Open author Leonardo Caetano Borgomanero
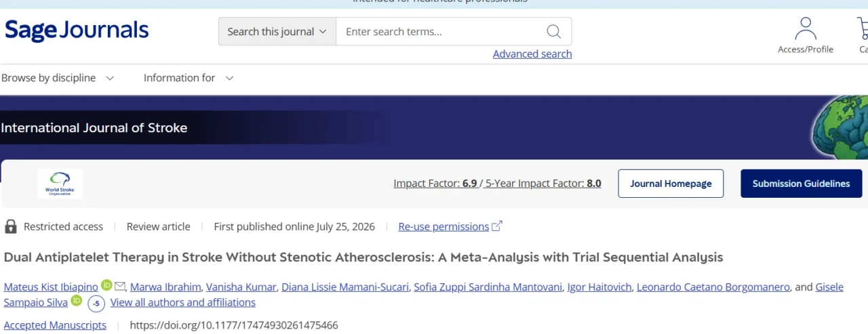Image resolution: width=868 pixels, height=334 pixels. coord(713,287)
